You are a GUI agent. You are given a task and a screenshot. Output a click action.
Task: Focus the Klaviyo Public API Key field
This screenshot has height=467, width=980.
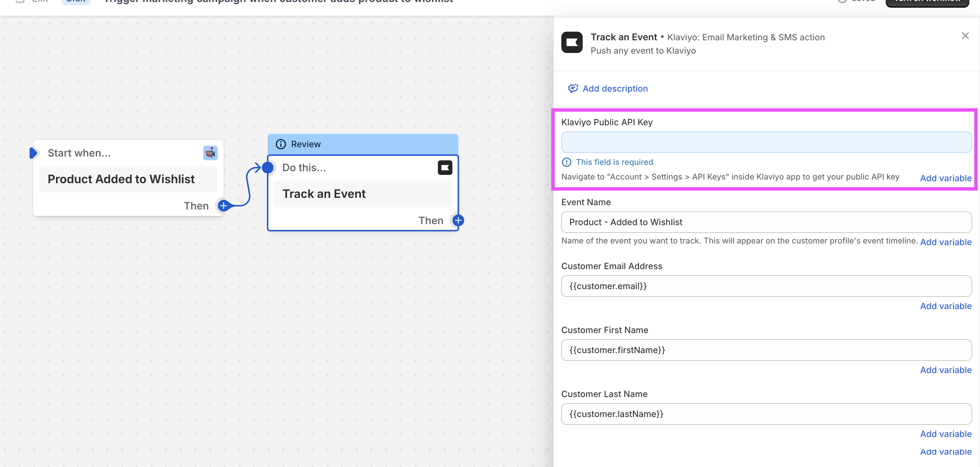pos(766,143)
